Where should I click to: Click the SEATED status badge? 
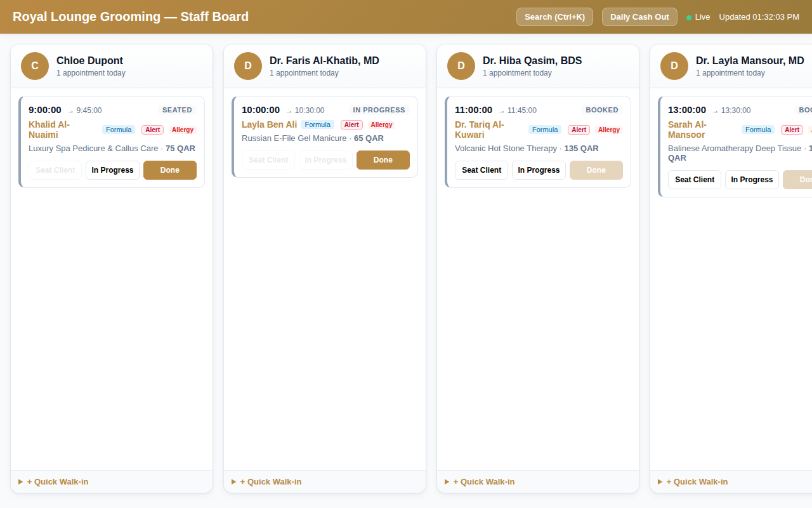[x=177, y=110]
